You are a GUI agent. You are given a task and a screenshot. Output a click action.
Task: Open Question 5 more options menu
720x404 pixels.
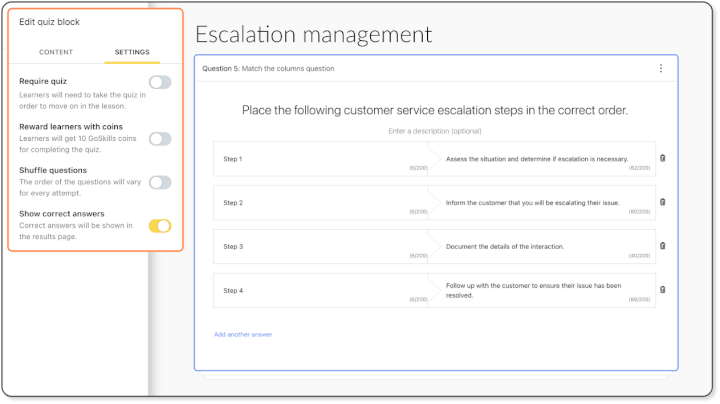click(660, 68)
